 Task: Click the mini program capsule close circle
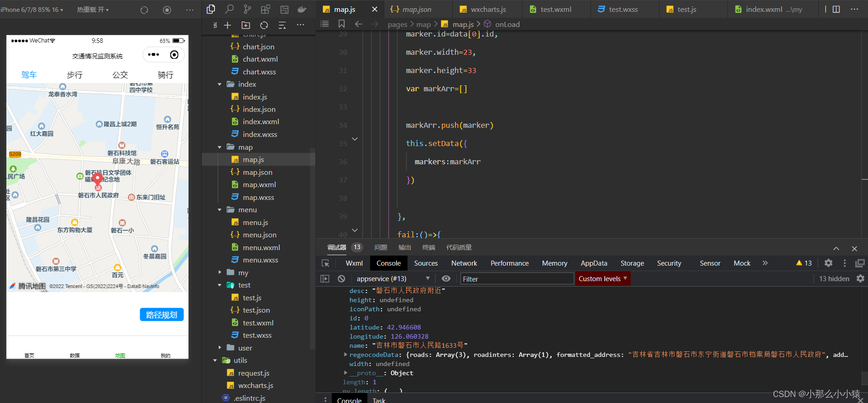174,55
